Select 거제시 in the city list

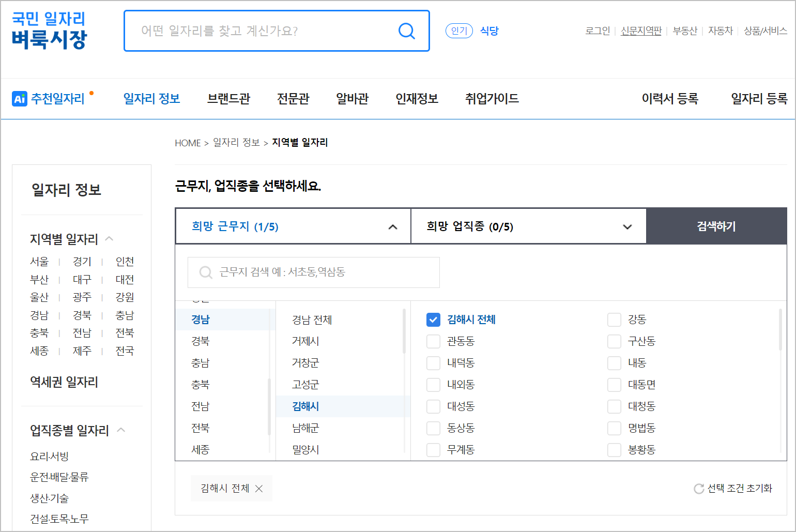[305, 341]
